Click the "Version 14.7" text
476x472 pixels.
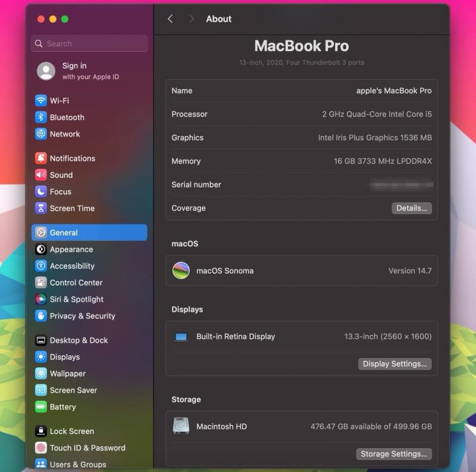(410, 271)
